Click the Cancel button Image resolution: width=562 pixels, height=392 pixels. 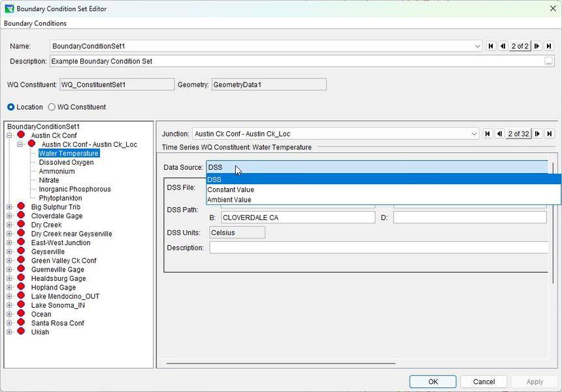[484, 382]
